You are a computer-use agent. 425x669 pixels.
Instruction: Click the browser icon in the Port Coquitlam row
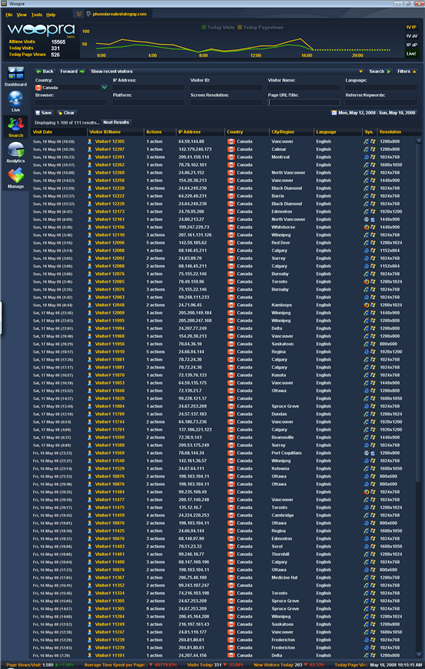[x=366, y=453]
